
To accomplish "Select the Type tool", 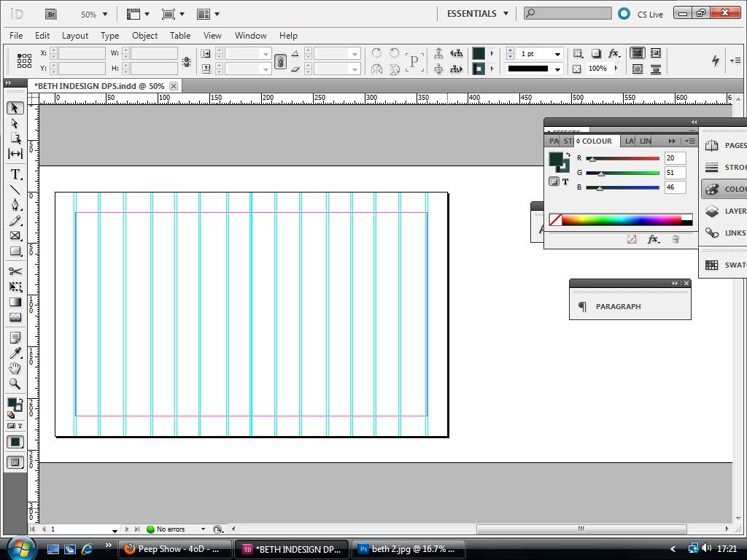I will (15, 174).
